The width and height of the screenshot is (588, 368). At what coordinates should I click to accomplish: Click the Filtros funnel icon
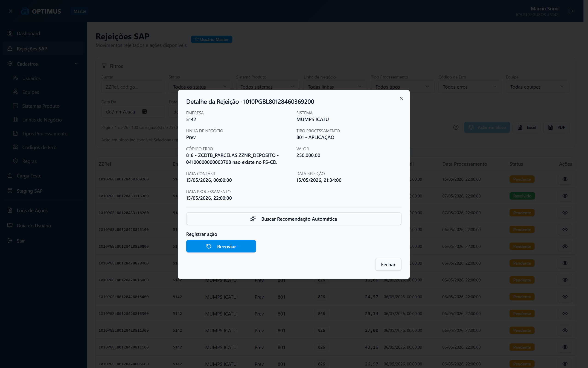104,66
